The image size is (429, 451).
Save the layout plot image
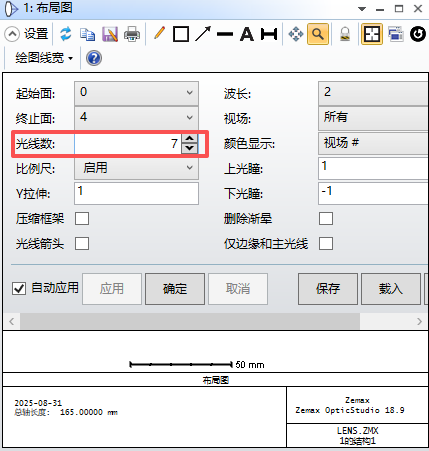pos(110,34)
